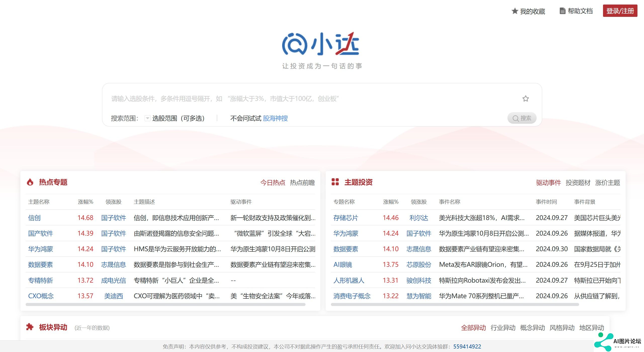Click the grid icon beside 主题投资
Image resolution: width=644 pixels, height=352 pixels.
coord(335,182)
